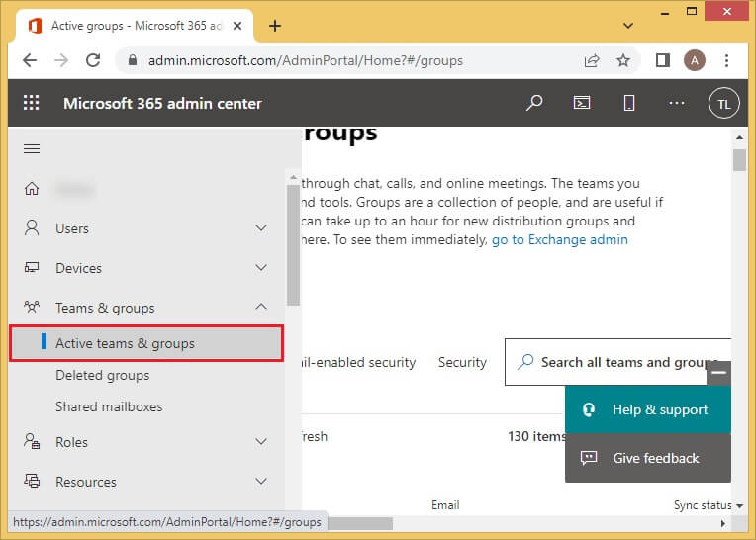This screenshot has height=540, width=756.
Task: Click the mobile app phone icon
Action: click(x=628, y=103)
